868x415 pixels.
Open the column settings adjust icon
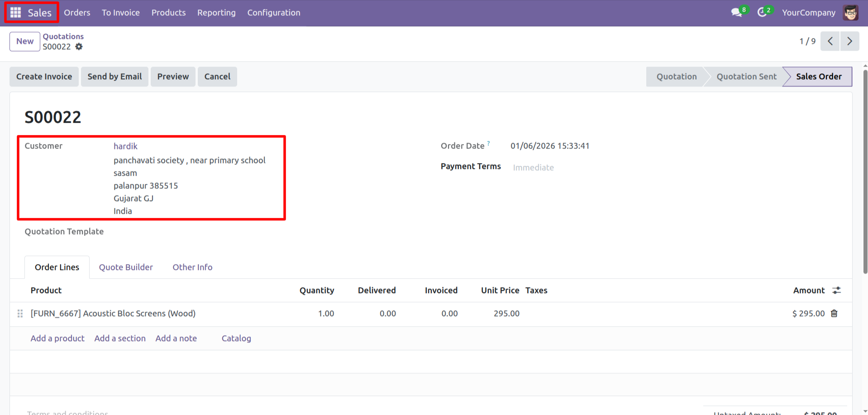point(836,290)
